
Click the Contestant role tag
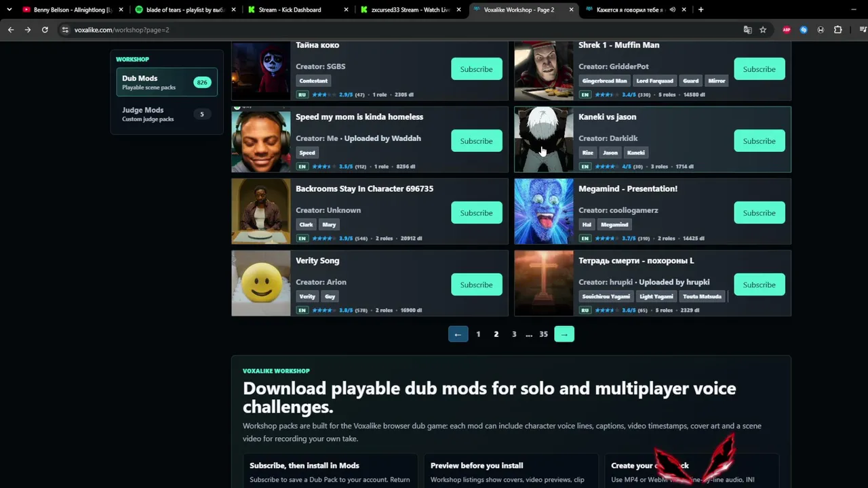coord(313,81)
